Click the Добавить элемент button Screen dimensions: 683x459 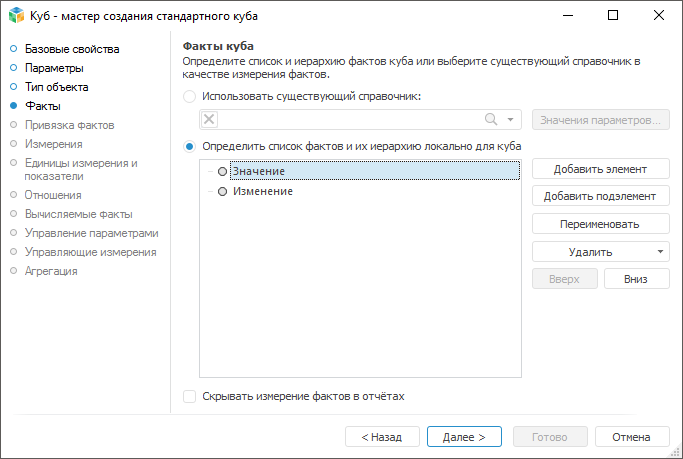tap(600, 169)
